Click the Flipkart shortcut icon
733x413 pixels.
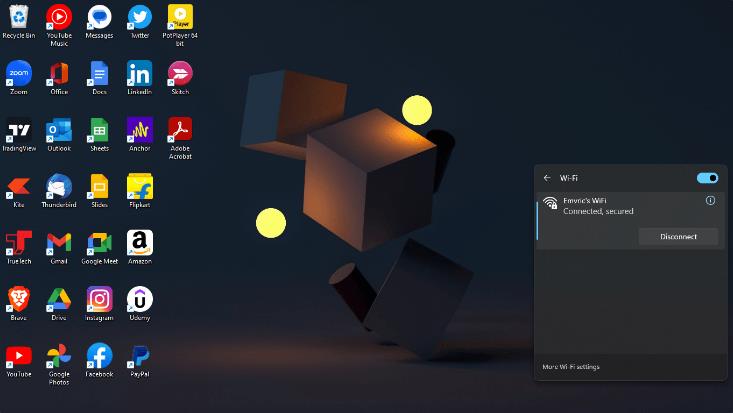pyautogui.click(x=140, y=190)
